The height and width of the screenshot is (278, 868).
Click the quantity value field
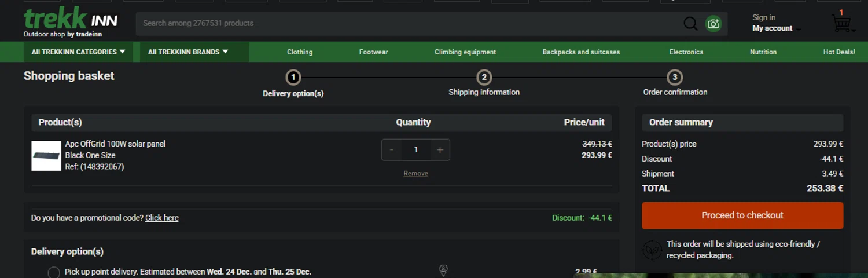coord(415,150)
